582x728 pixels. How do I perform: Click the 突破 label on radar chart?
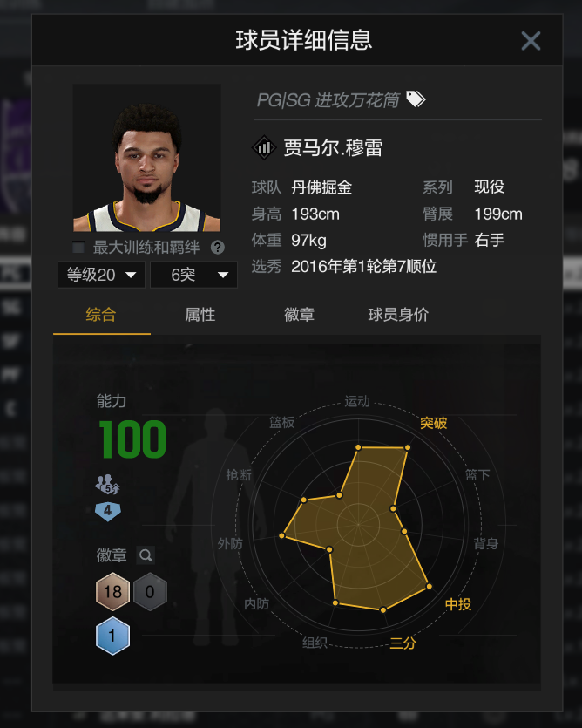[434, 423]
